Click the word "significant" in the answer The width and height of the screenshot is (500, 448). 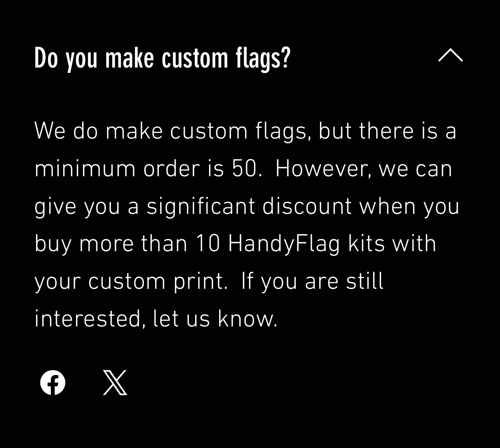click(201, 206)
